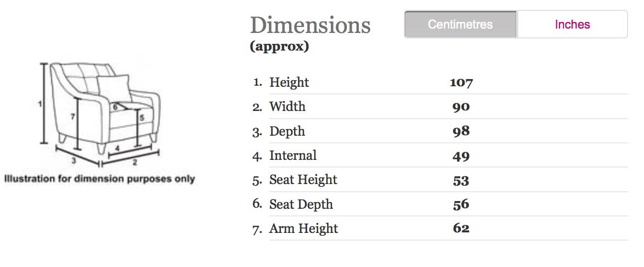Click the Arm Height value 62
Screen dimensions: 644x267
tap(461, 229)
